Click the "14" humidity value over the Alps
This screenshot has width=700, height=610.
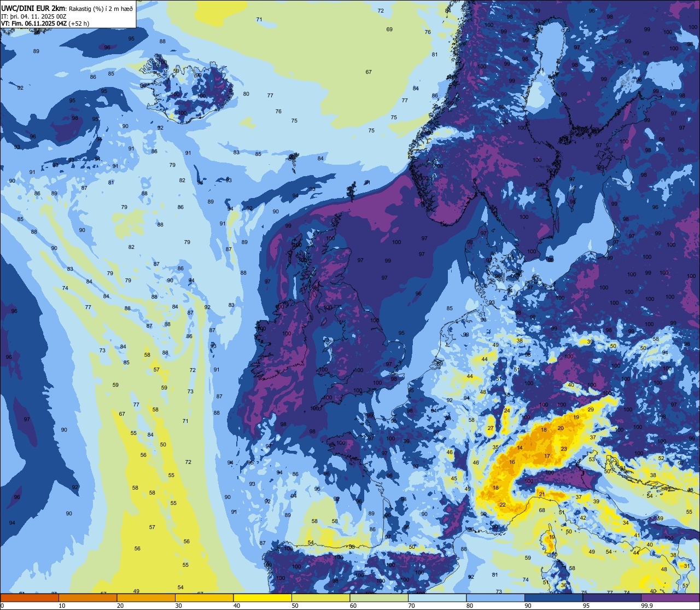(520, 448)
